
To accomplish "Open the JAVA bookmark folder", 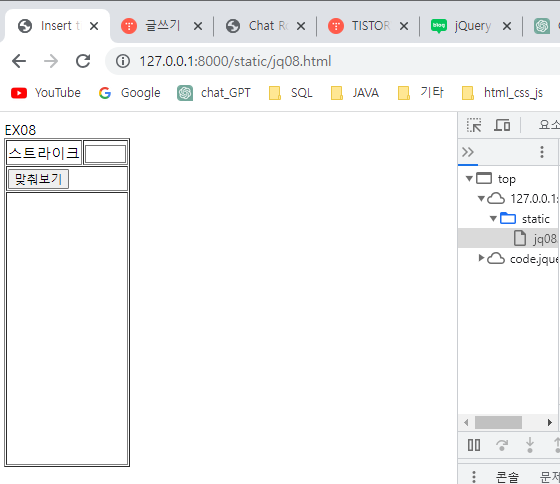I will coord(355,93).
